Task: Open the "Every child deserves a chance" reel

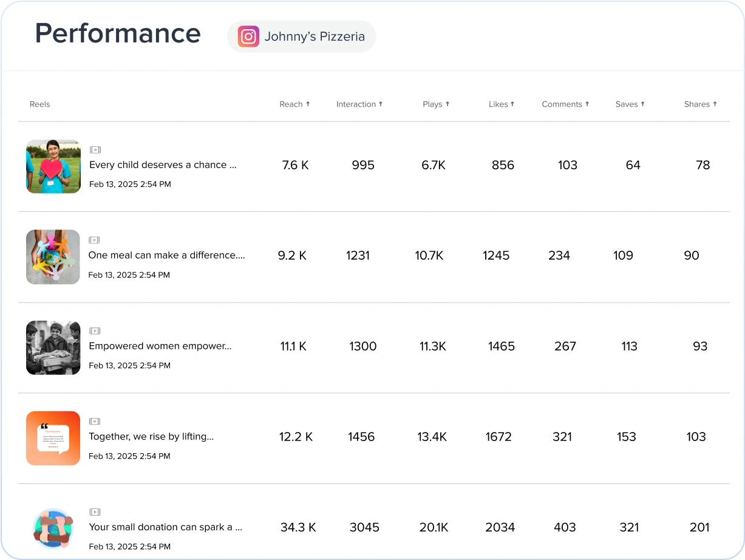Action: click(163, 164)
